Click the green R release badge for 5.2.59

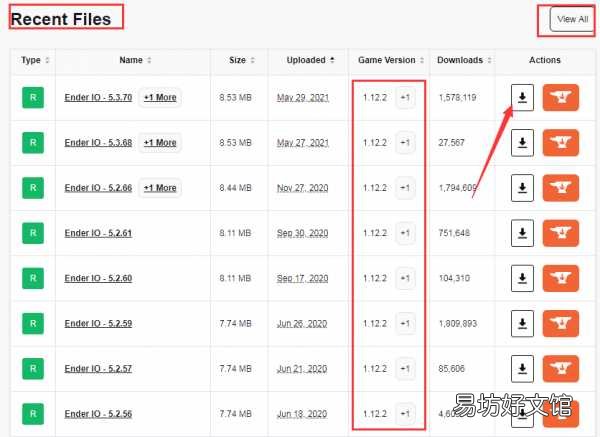tap(33, 323)
